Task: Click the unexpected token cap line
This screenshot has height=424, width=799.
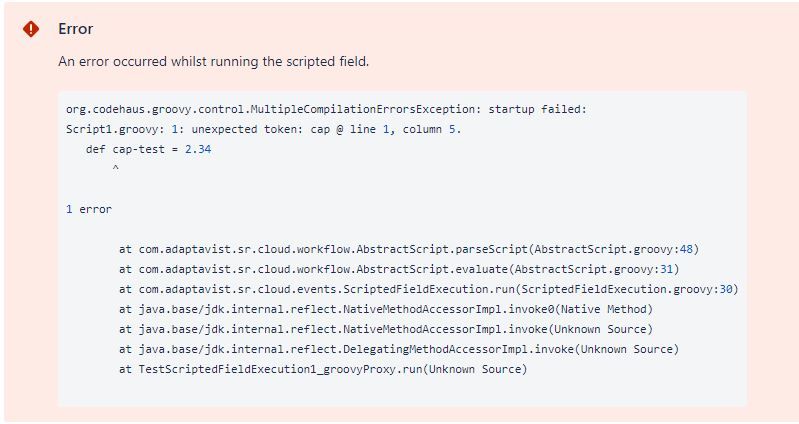Action: (263, 129)
